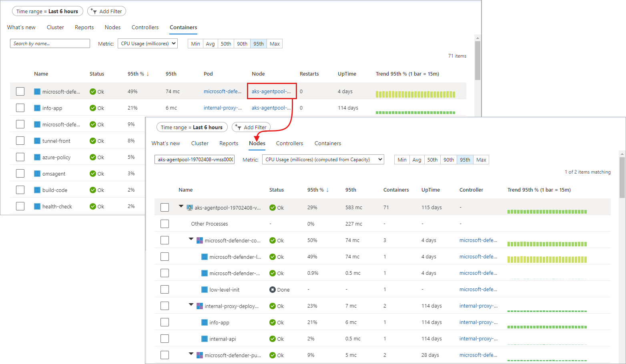
Task: Click the internal-proxy-deploy pod icon
Action: pos(200,306)
